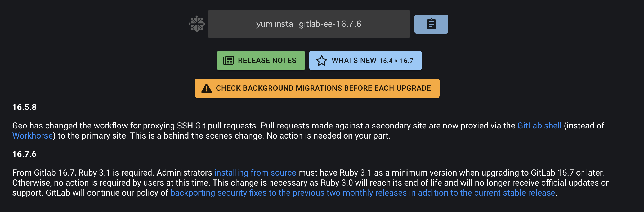Click the dark command box containing the install command
Screen dimensions: 644x212
pyautogui.click(x=308, y=24)
